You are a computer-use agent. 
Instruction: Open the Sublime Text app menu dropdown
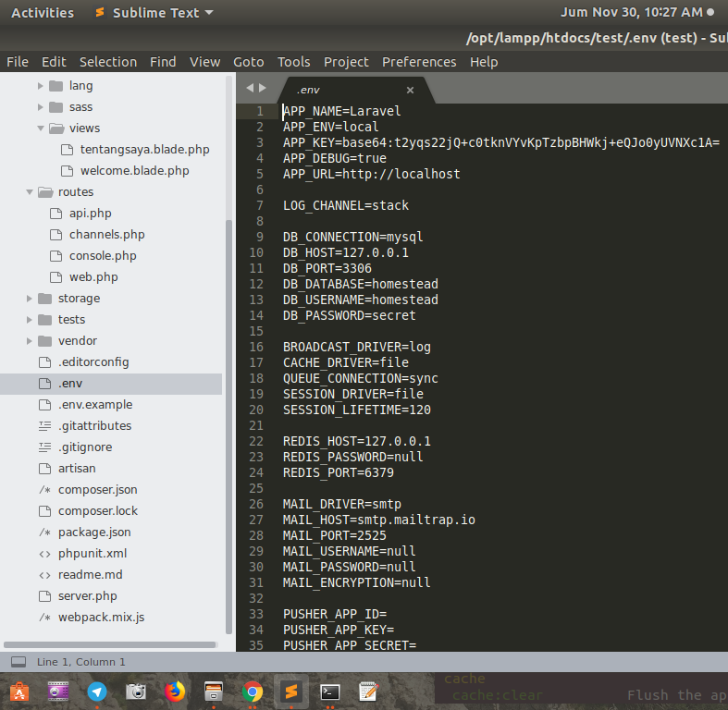point(154,13)
